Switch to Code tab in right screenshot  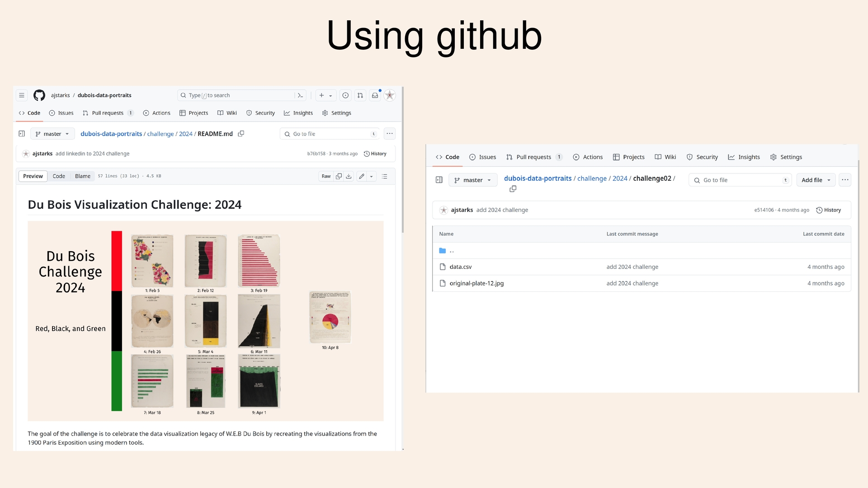click(x=448, y=157)
